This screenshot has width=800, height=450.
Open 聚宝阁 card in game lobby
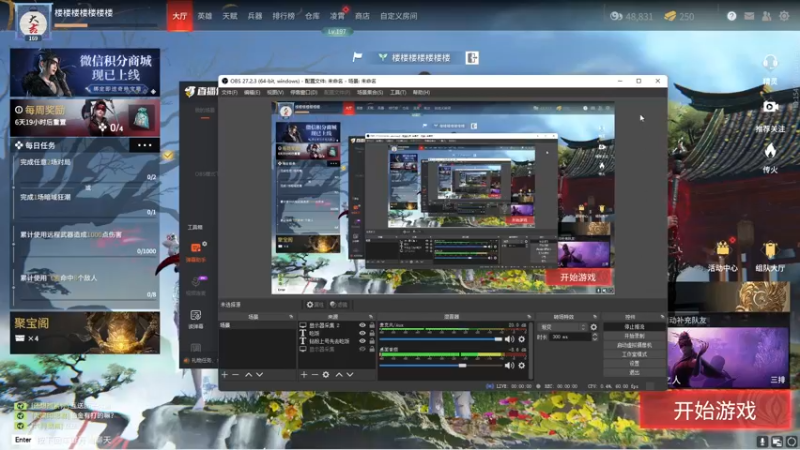pos(85,333)
